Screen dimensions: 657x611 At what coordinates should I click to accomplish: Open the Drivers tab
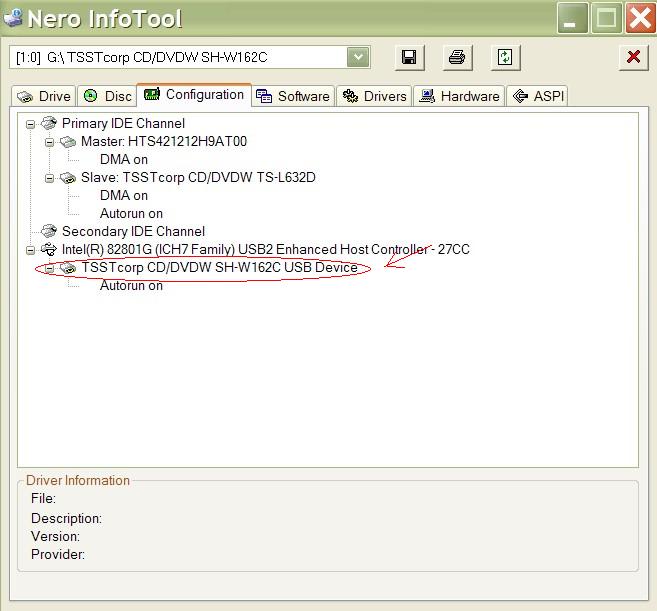tap(374, 96)
